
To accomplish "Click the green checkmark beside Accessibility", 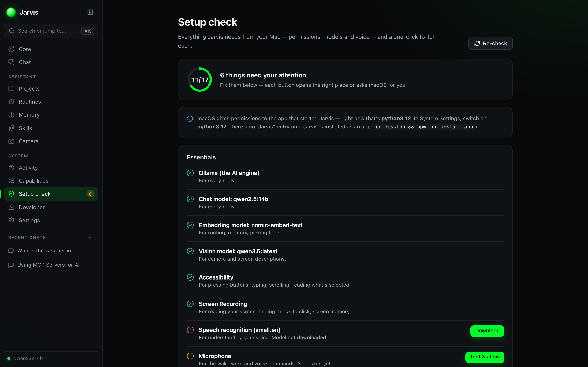I will pos(190,277).
